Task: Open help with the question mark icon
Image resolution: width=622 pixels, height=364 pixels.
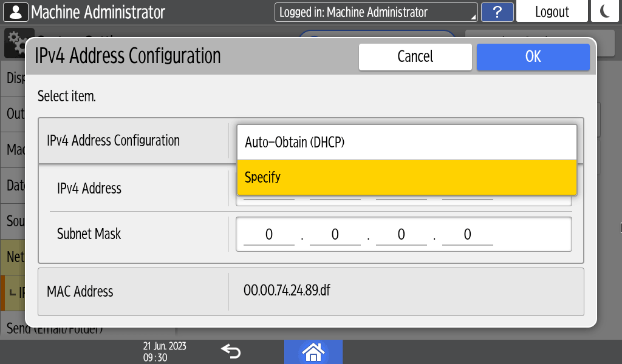Action: (497, 12)
